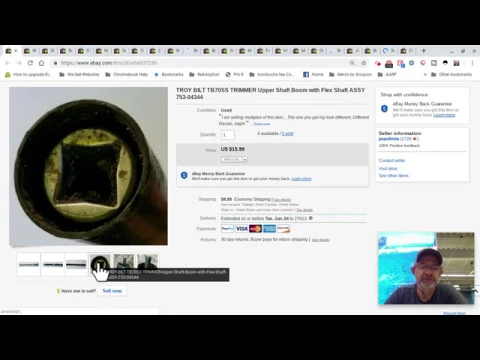Screen dimensions: 480x360
Task: Select the first shaft thumbnail
Action: click(x=29, y=264)
